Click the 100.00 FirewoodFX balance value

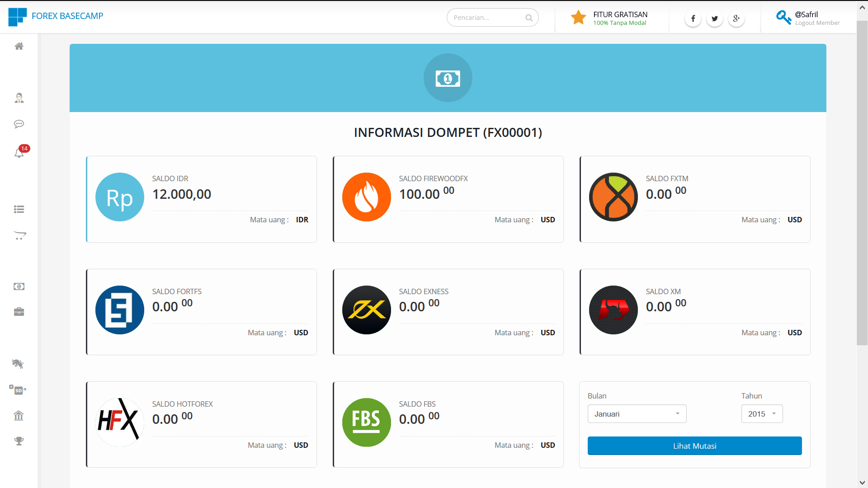coord(427,193)
